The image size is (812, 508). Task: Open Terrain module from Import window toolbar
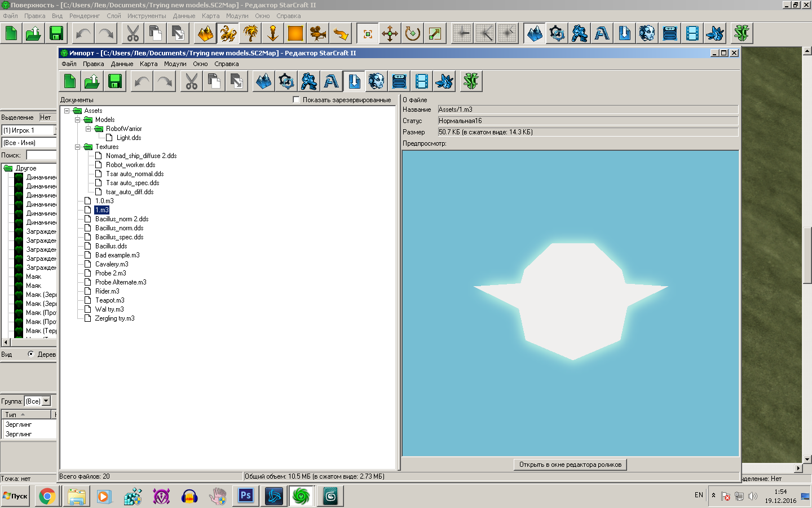264,82
